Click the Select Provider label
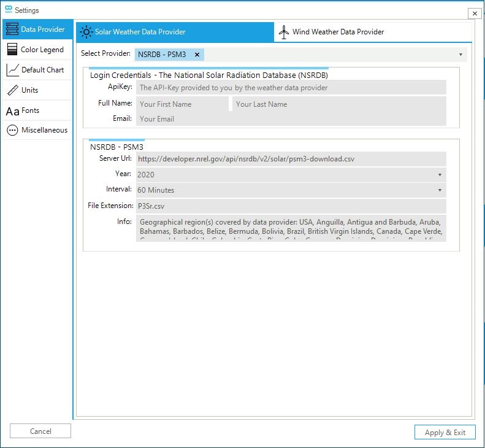The height and width of the screenshot is (448, 485). (x=106, y=53)
